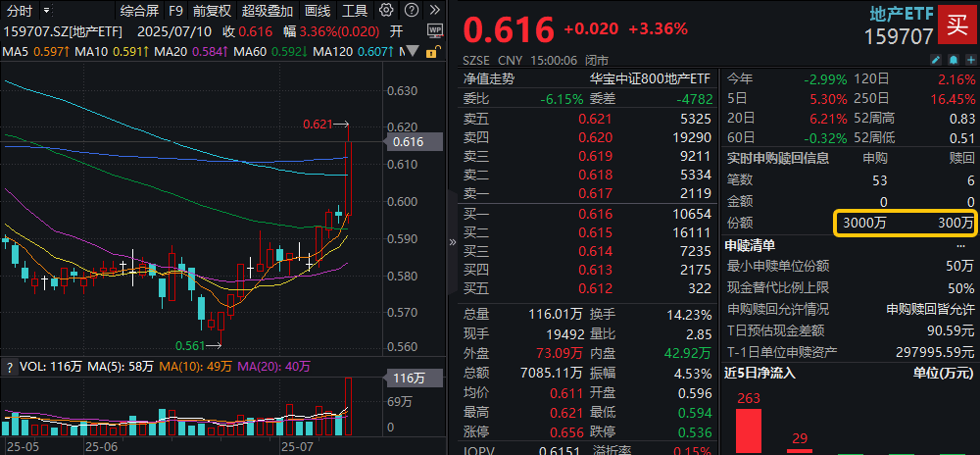Switch to the 分时 chart view
Image resolution: width=980 pixels, height=455 pixels.
[20, 11]
